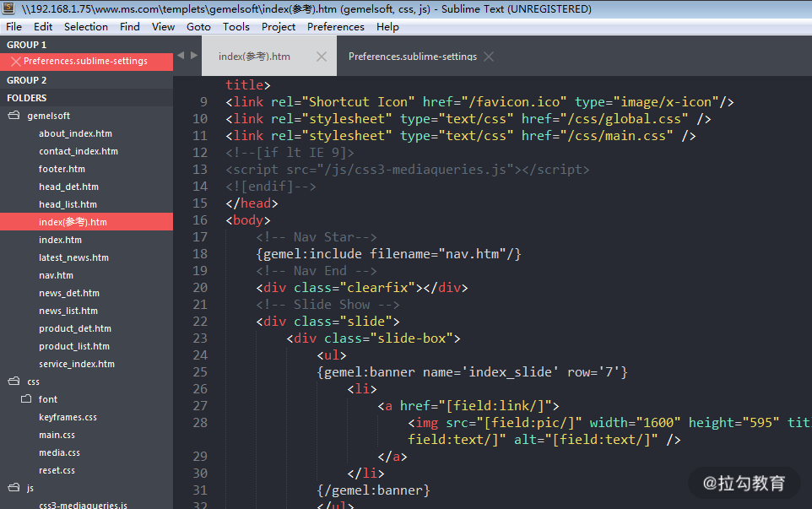Switch to the index(参考).htm tab
This screenshot has width=812, height=509.
(x=254, y=57)
